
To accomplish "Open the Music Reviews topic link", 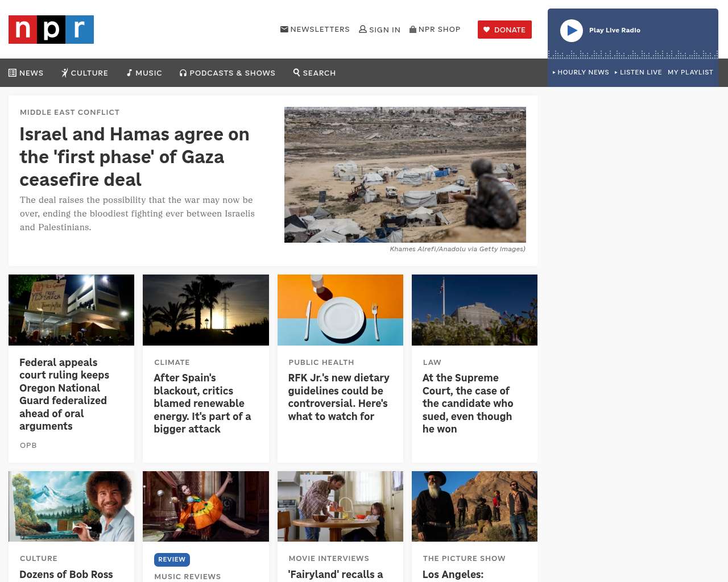I will point(188,576).
